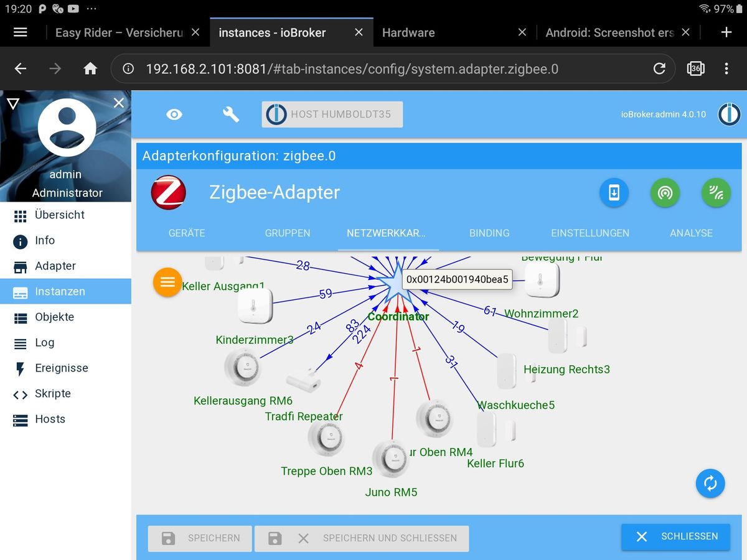
Task: Open Info in the sidebar
Action: pyautogui.click(x=65, y=241)
